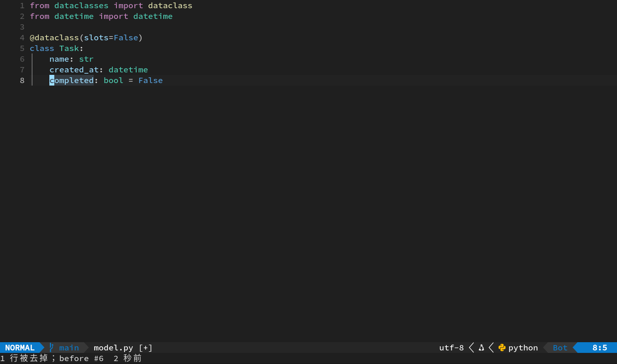The width and height of the screenshot is (617, 364).
Task: Click the 'python' filetype label
Action: [x=523, y=348]
